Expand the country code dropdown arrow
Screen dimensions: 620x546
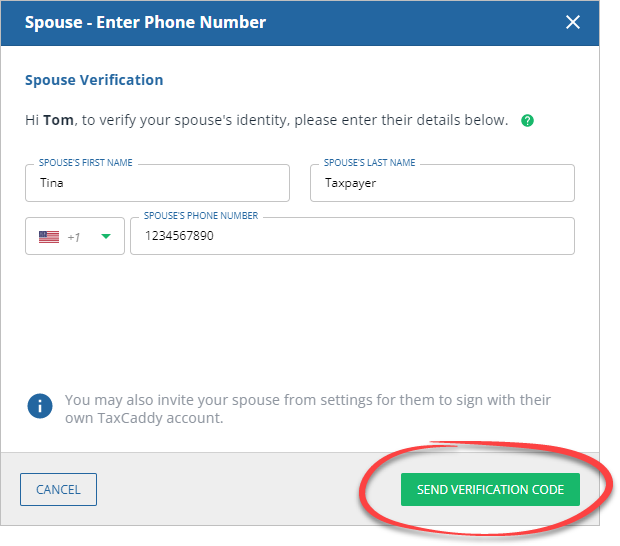coord(106,237)
